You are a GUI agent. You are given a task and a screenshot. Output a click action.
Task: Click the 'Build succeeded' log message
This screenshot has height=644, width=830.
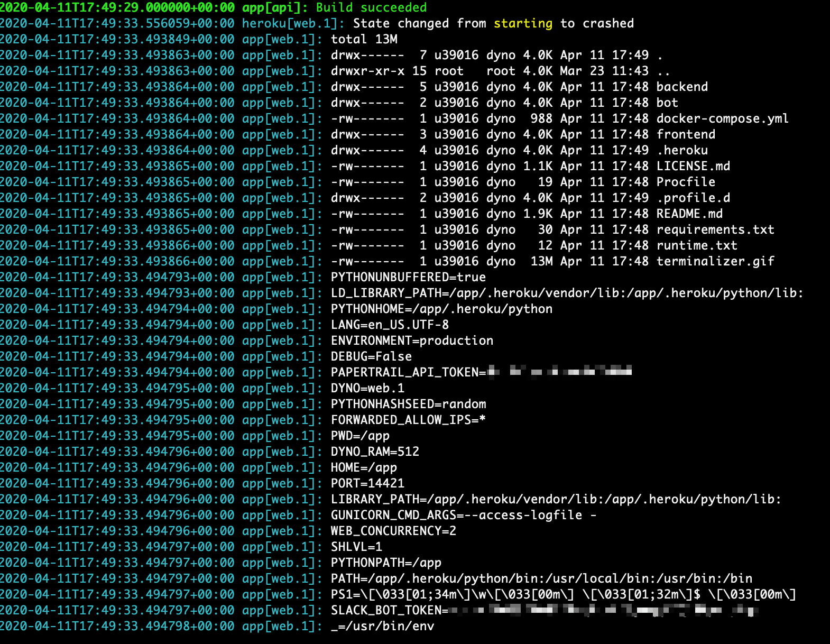point(371,7)
